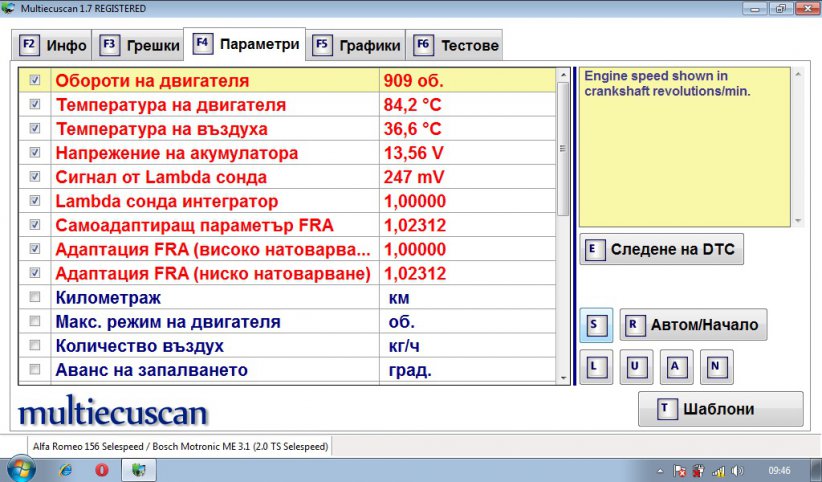The height and width of the screenshot is (482, 822).
Task: Open Opera browser from the taskbar
Action: point(101,468)
